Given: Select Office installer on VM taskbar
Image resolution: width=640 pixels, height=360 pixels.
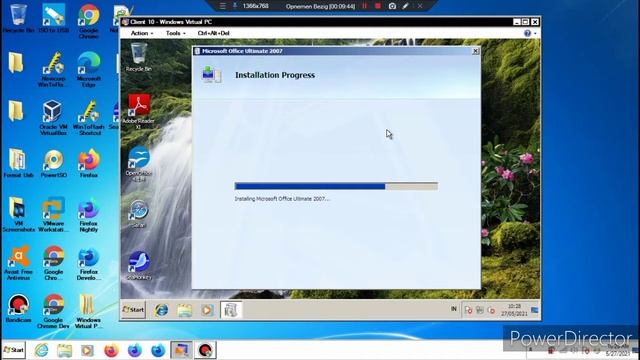Looking at the screenshot, I should click(231, 310).
